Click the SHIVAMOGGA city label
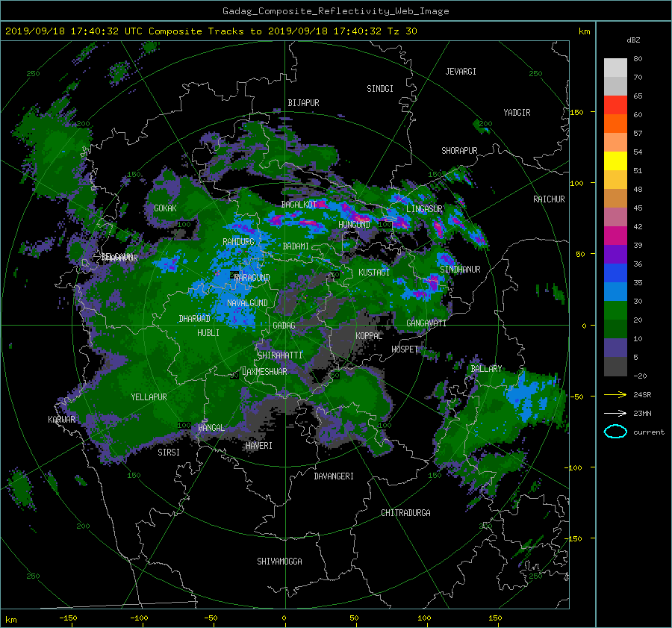This screenshot has height=628, width=672. 279,562
